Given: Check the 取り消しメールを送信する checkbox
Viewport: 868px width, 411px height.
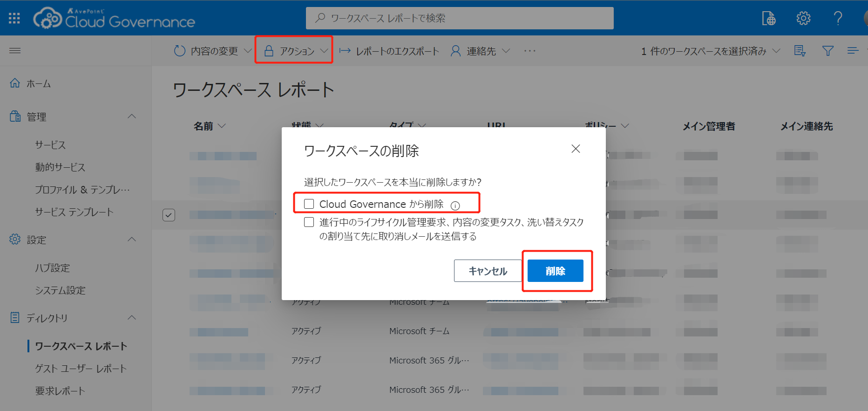Looking at the screenshot, I should (309, 222).
